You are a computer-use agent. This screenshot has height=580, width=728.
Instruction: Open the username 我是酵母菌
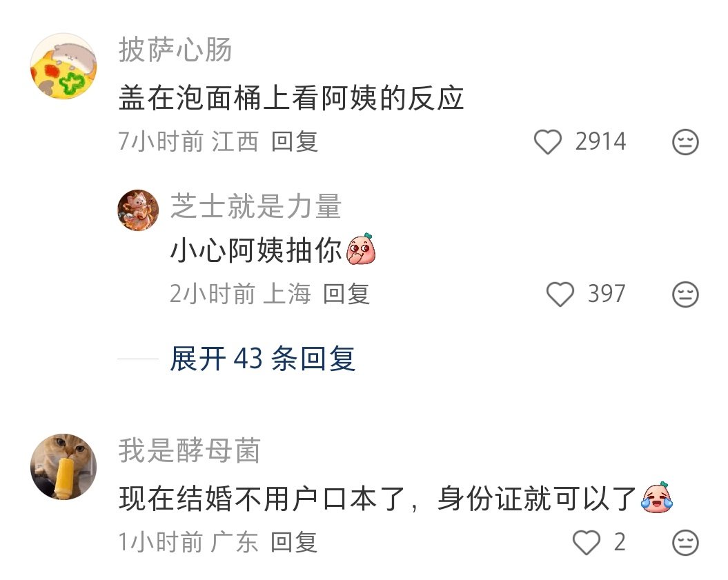pos(190,450)
